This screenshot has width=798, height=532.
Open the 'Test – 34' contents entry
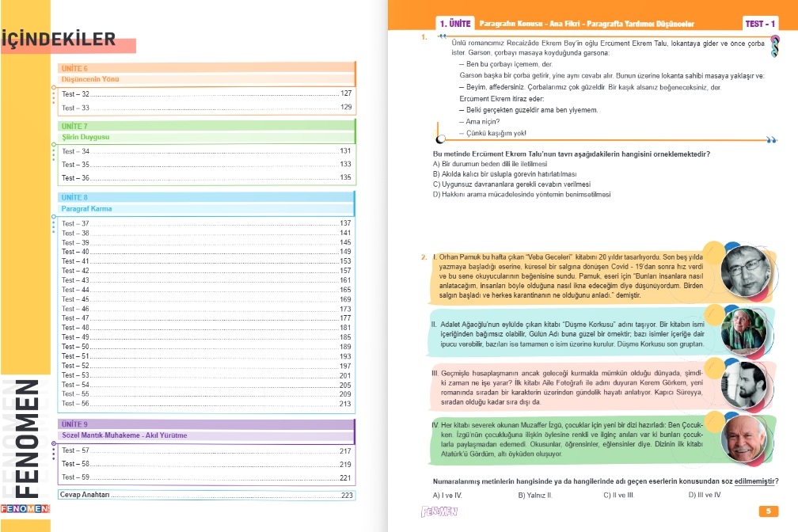click(206, 151)
